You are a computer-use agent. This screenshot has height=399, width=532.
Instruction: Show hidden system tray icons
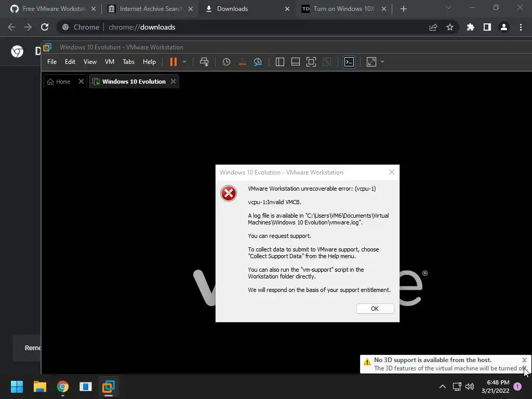[x=443, y=387]
